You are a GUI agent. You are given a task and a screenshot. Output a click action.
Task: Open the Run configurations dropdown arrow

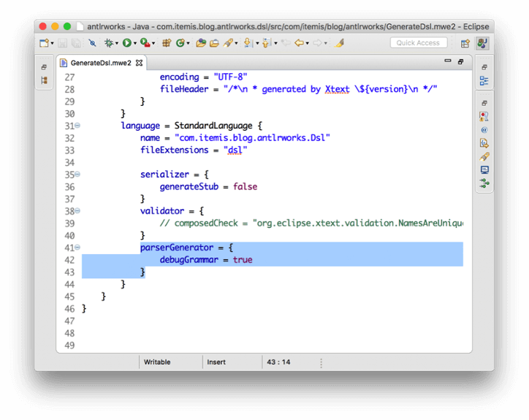coord(135,43)
